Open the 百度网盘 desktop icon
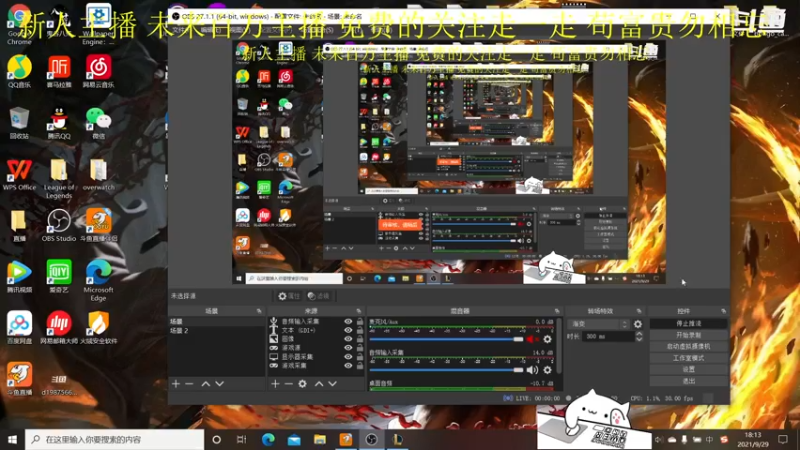The image size is (800, 450). point(19,328)
